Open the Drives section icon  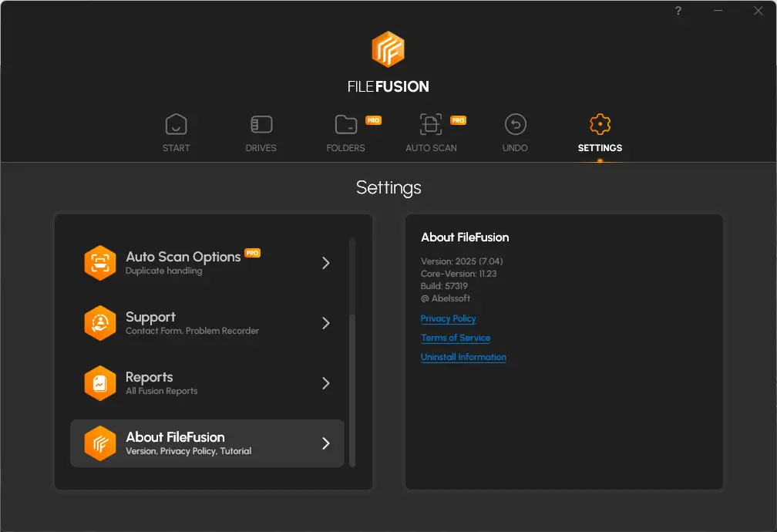261,124
